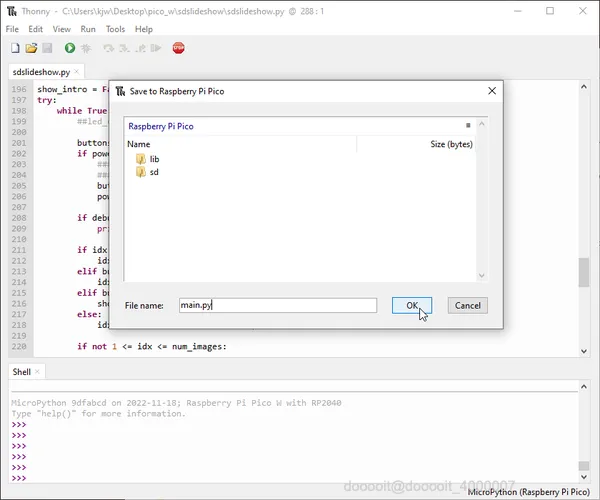Viewport: 600px width, 500px height.
Task: Close the sdslideshow.py tab with its x
Action: coord(77,72)
